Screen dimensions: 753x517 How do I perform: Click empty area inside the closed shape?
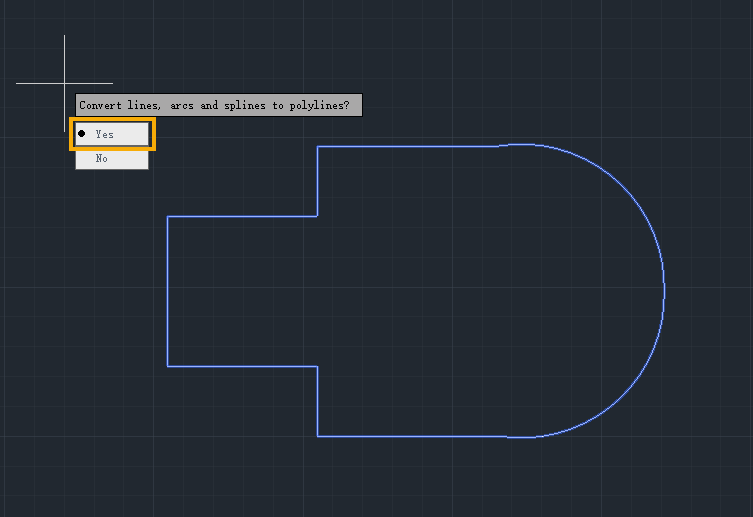point(456,291)
